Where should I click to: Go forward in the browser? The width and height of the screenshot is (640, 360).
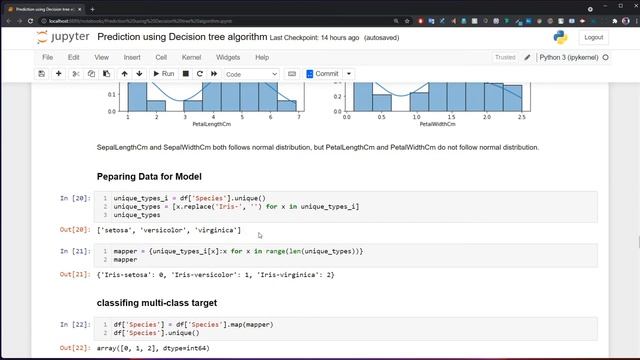(x=19, y=21)
